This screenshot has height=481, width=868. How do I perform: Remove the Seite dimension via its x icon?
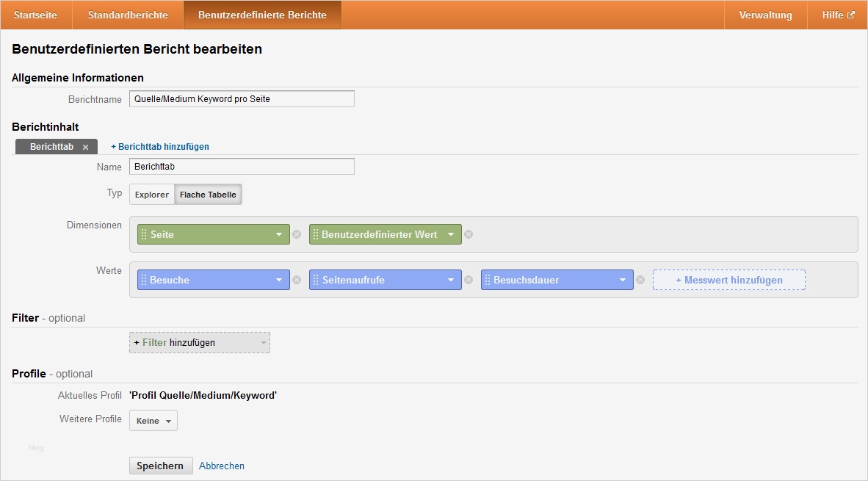tap(297, 234)
